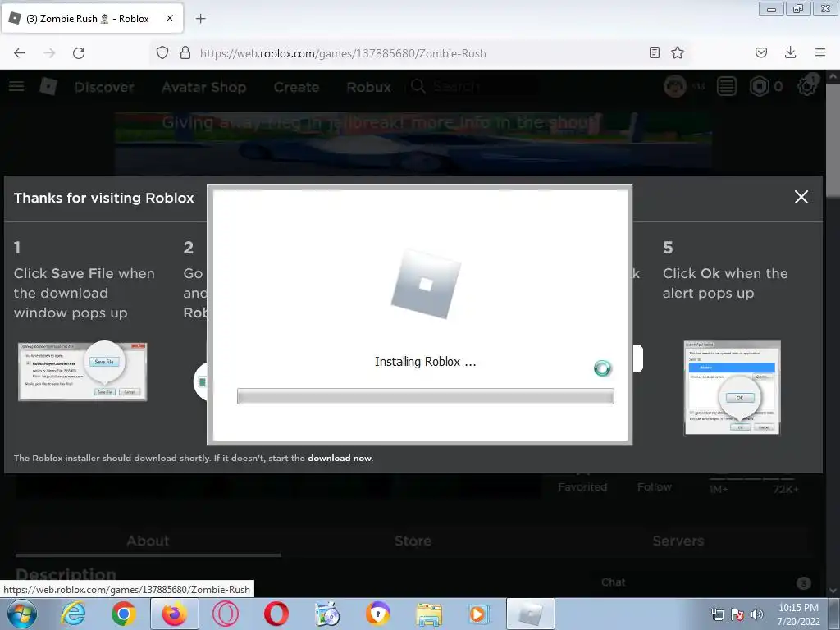Open the Roblox side navigation menu icon
Screen dimensions: 840x630
16,86
